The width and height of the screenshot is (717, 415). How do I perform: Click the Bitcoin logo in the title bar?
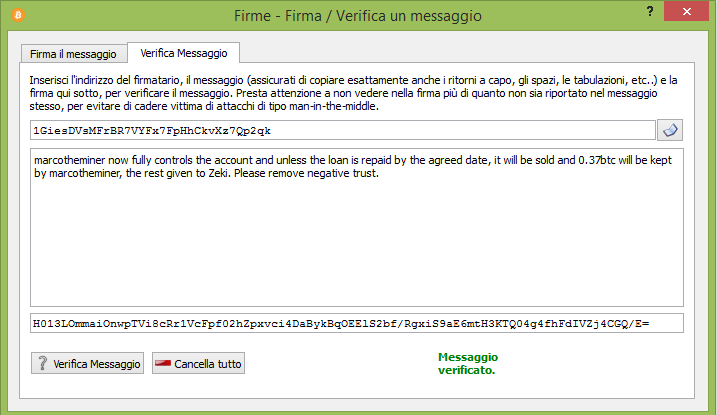(18, 15)
